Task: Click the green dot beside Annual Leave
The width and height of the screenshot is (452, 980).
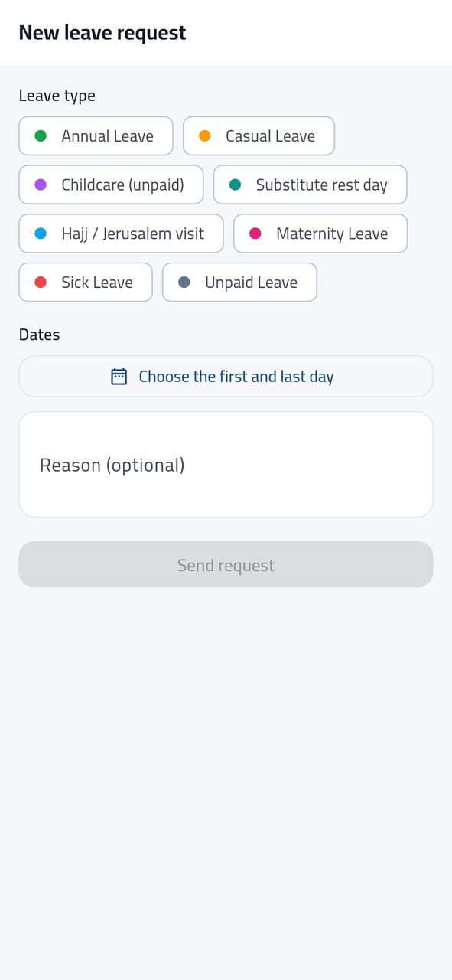Action: (41, 136)
